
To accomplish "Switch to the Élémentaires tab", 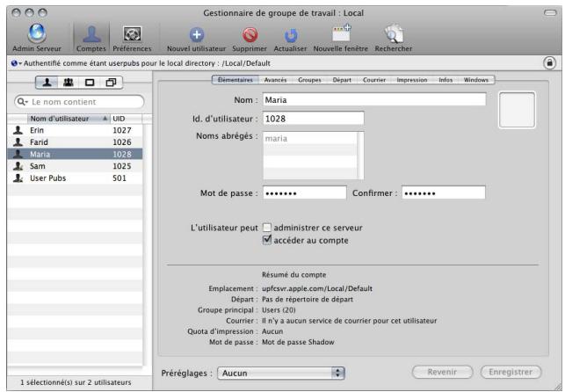I will [235, 80].
